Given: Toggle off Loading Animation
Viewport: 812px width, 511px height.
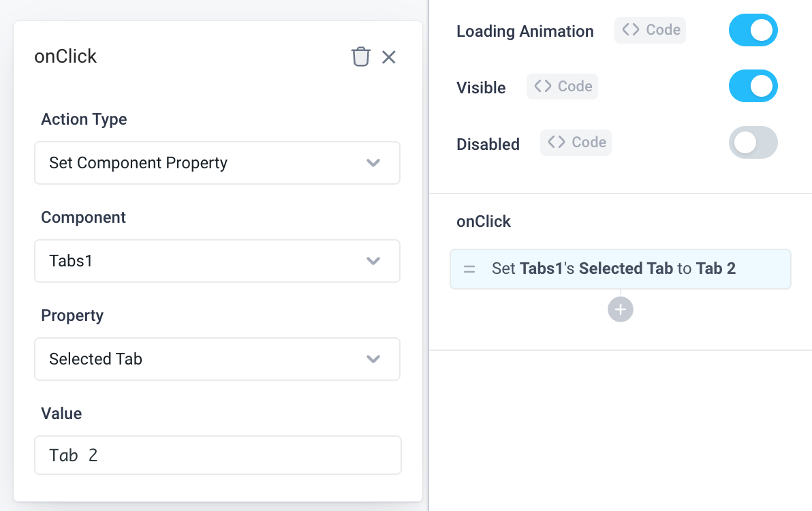Looking at the screenshot, I should coord(753,30).
